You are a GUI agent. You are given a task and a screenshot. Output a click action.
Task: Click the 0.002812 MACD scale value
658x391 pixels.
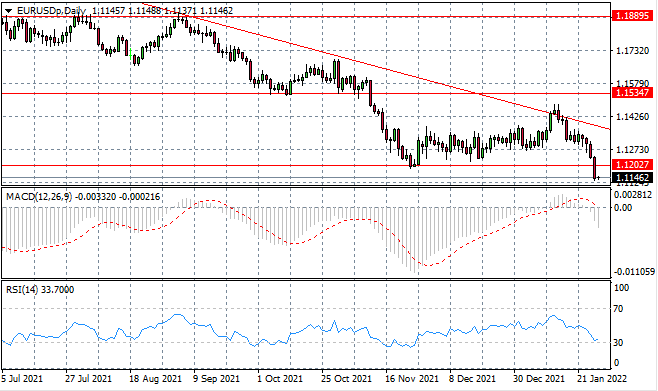[634, 195]
